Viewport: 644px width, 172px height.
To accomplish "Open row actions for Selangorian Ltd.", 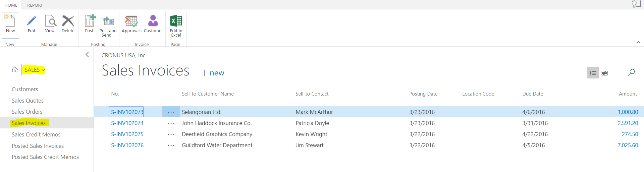I will point(171,112).
